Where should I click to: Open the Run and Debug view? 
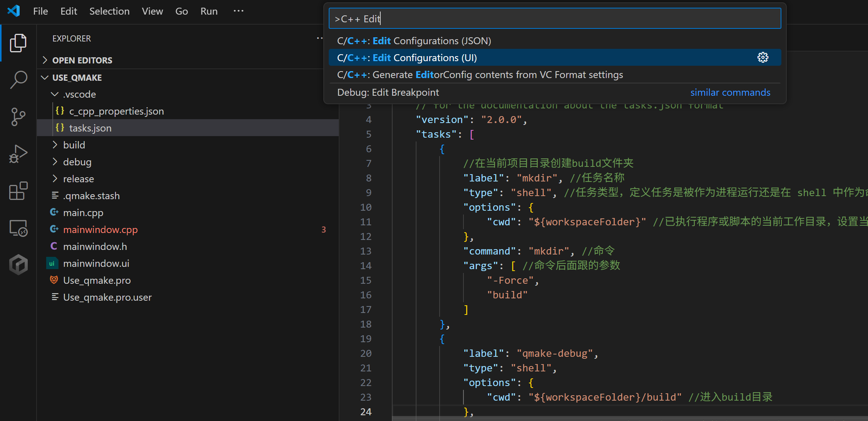click(18, 153)
